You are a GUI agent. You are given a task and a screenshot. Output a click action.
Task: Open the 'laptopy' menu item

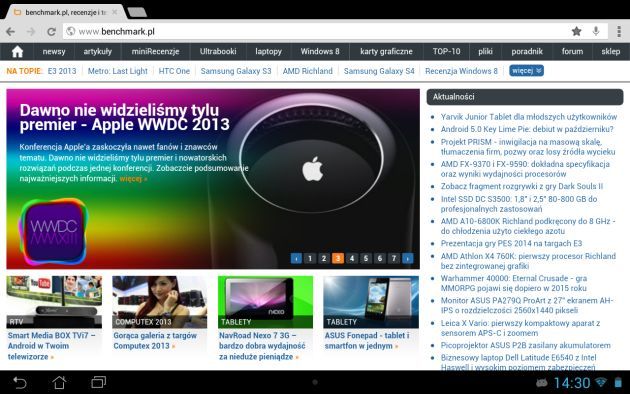coord(268,51)
